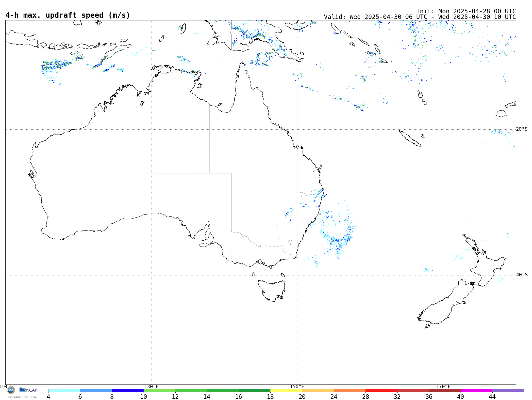Select the light cyan 4–6 colorbar swatch
Image resolution: width=532 pixels, height=400 pixels.
click(64, 390)
